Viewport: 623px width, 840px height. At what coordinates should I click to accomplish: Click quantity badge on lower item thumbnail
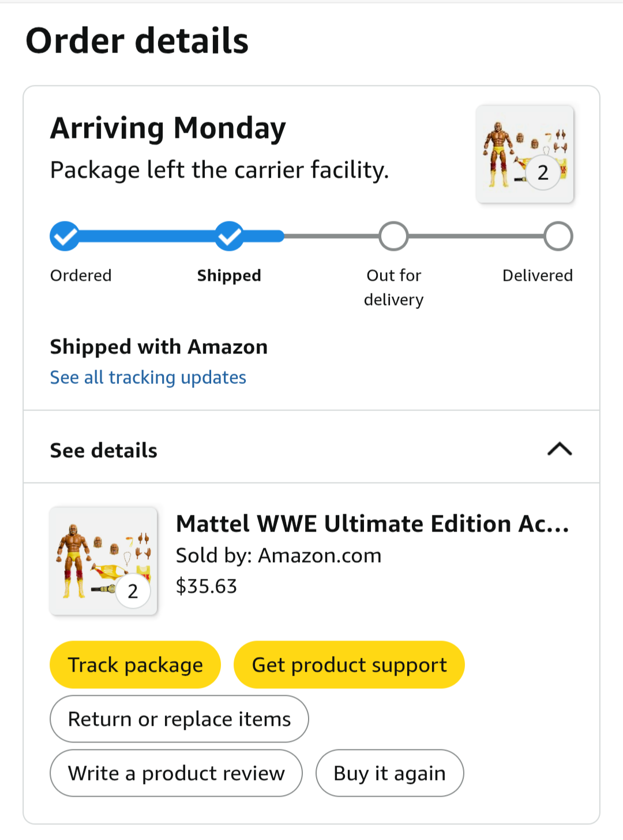(x=133, y=591)
